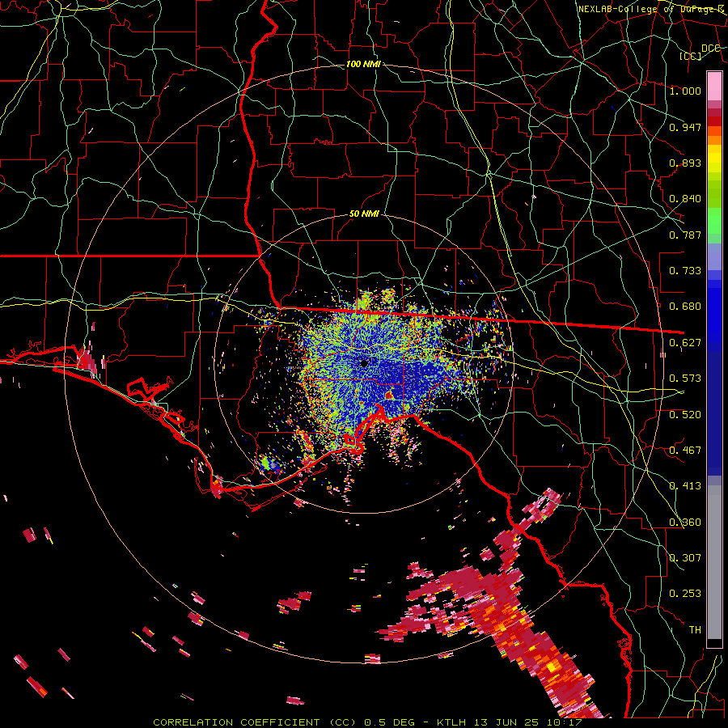Screen dimensions: 728x728
Task: Select the 0.680 scale label
Action: tap(685, 306)
